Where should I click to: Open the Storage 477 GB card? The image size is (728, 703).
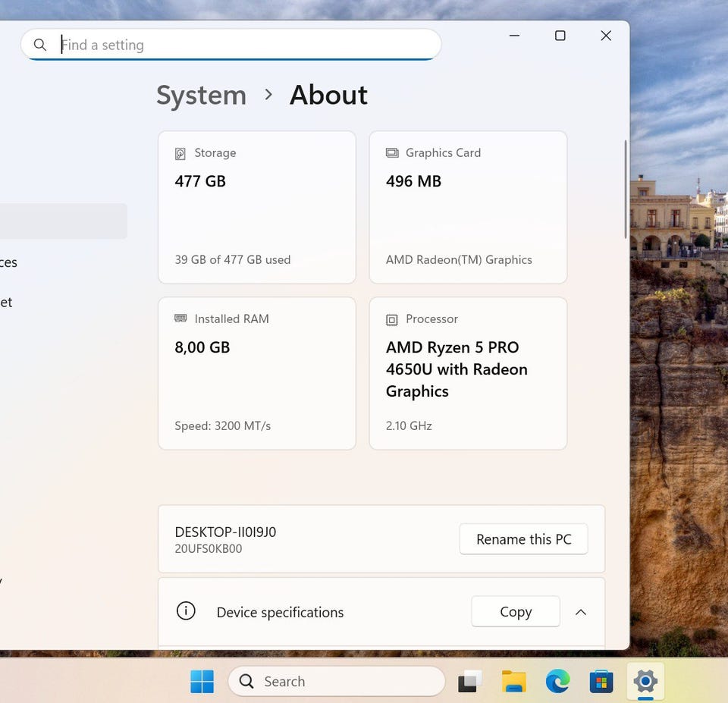[257, 207]
